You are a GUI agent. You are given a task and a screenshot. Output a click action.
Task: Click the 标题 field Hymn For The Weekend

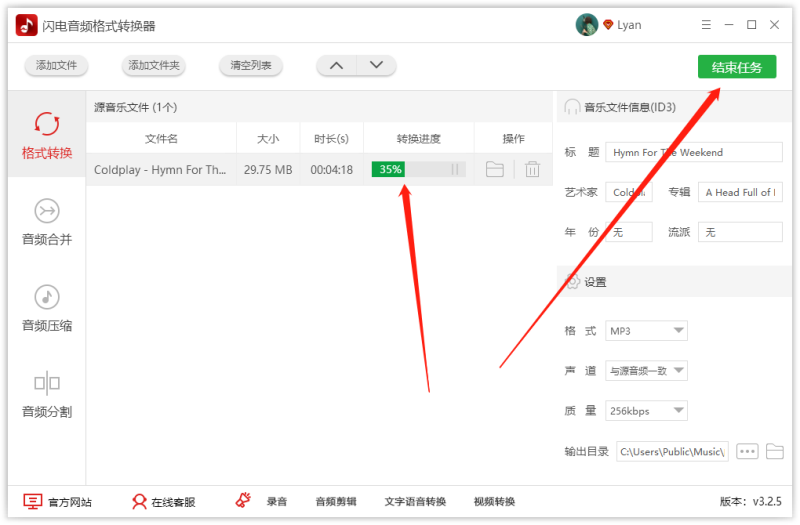[694, 152]
